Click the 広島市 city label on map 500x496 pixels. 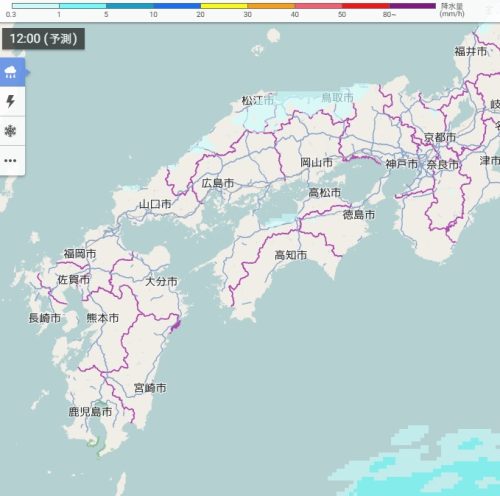[x=218, y=183]
